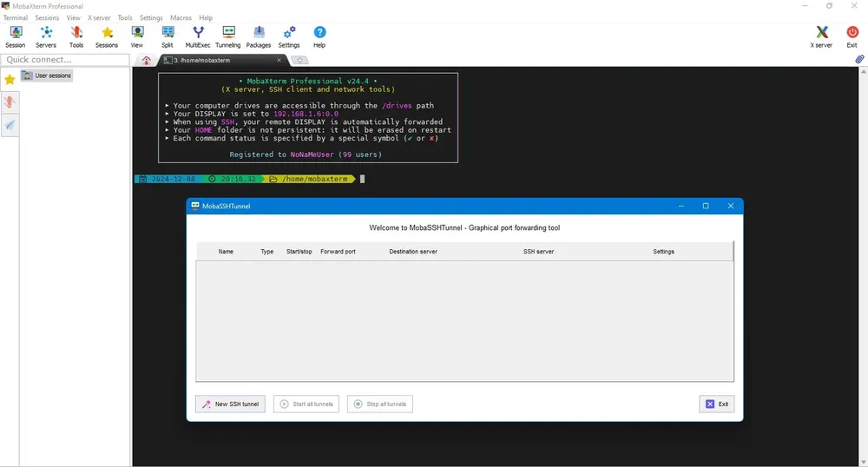Open the Packages toolbar icon
Image resolution: width=868 pixels, height=467 pixels.
(259, 37)
